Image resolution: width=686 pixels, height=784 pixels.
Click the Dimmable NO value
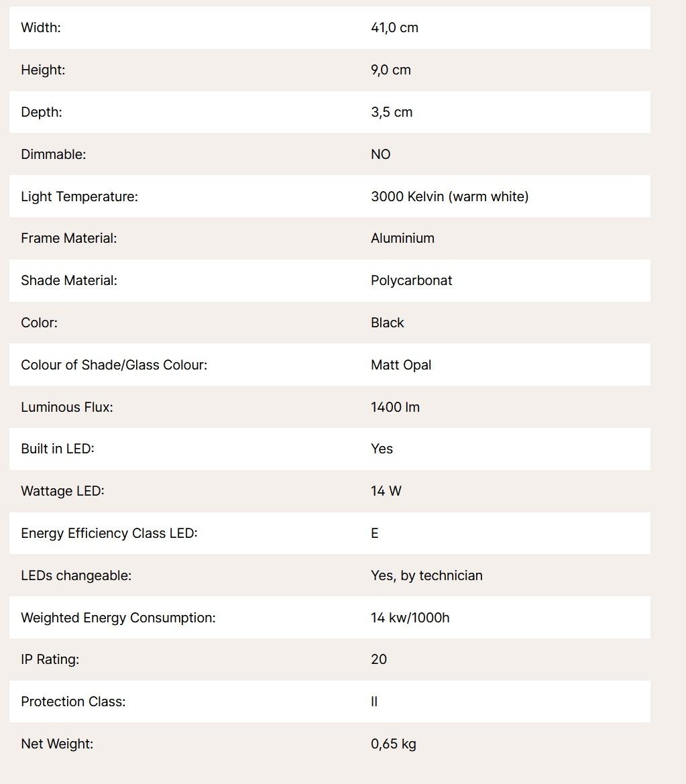pyautogui.click(x=380, y=154)
